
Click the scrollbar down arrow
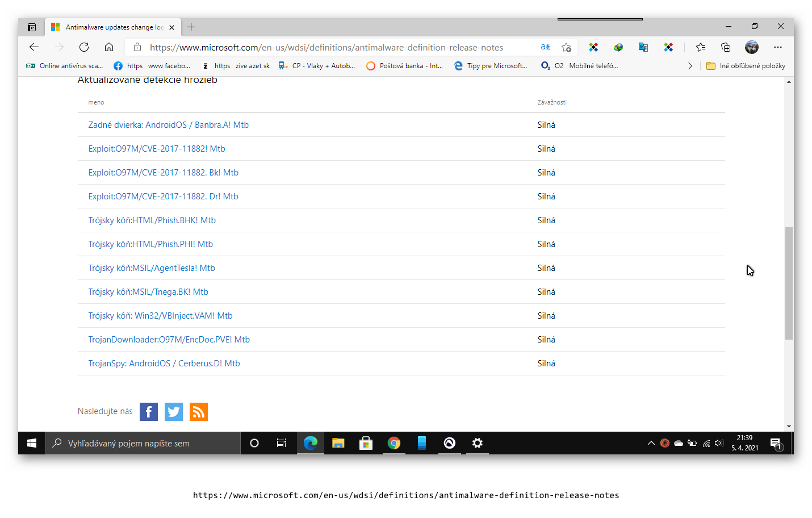pyautogui.click(x=789, y=427)
